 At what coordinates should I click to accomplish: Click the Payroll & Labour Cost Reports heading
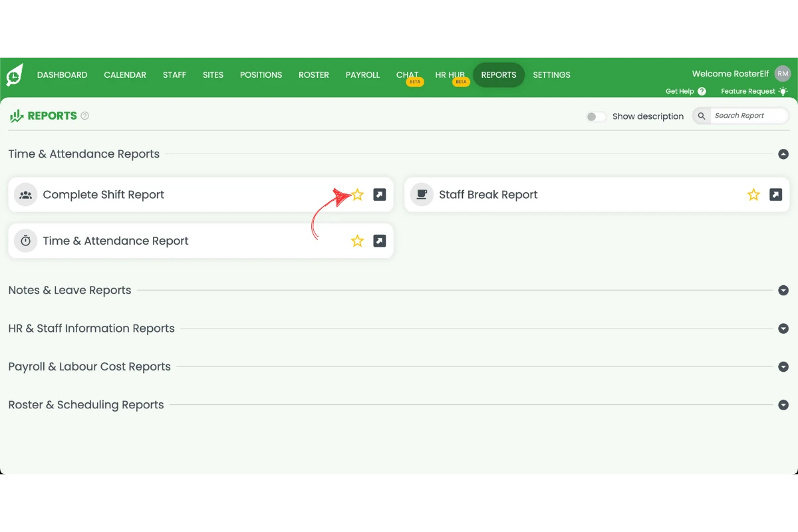tap(90, 367)
